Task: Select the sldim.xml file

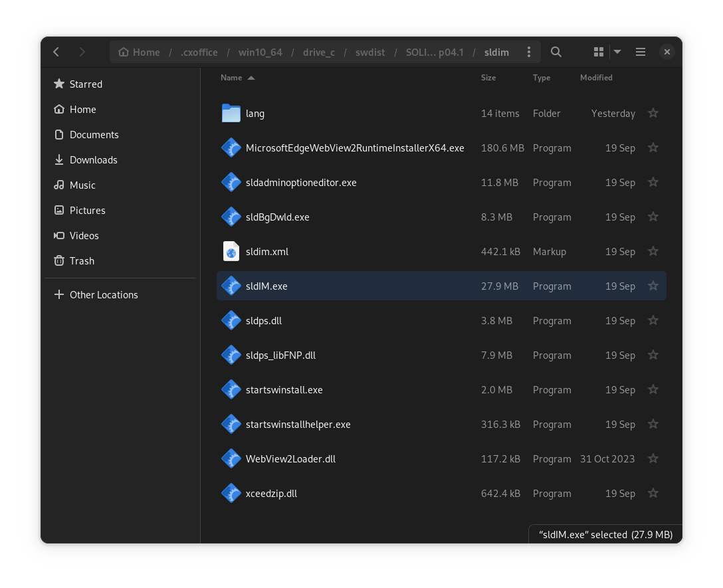Action: 267,251
